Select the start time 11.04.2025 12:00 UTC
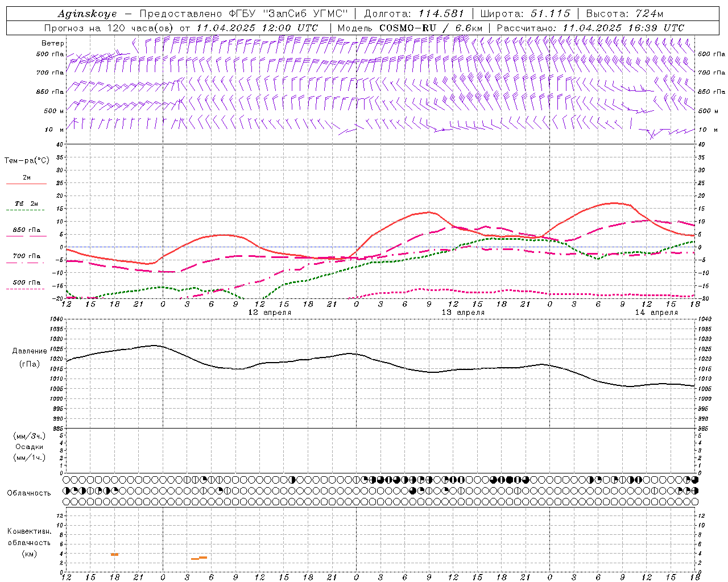This screenshot has height=582, width=728. pyautogui.click(x=257, y=28)
